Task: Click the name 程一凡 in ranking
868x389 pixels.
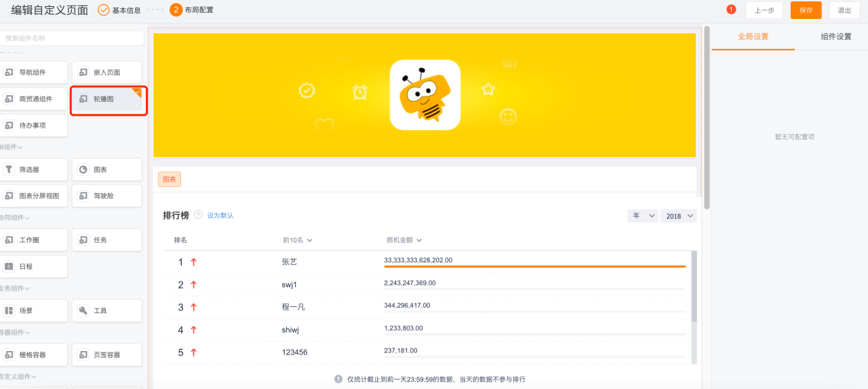Action: pyautogui.click(x=293, y=307)
